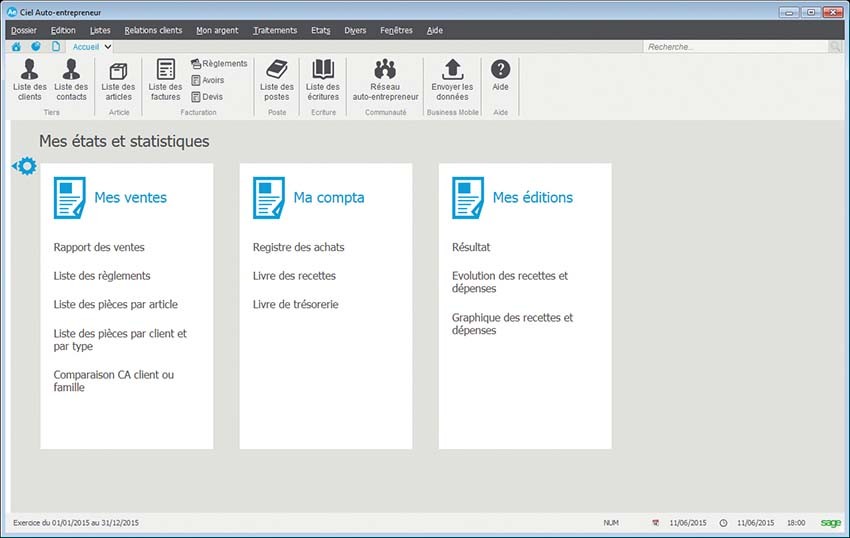Open Liste des pièces par client et par type
850x538 pixels.
click(x=120, y=340)
